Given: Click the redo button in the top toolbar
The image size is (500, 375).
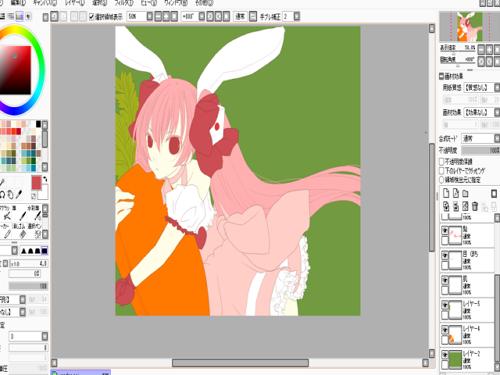Looking at the screenshot, I should (63, 16).
